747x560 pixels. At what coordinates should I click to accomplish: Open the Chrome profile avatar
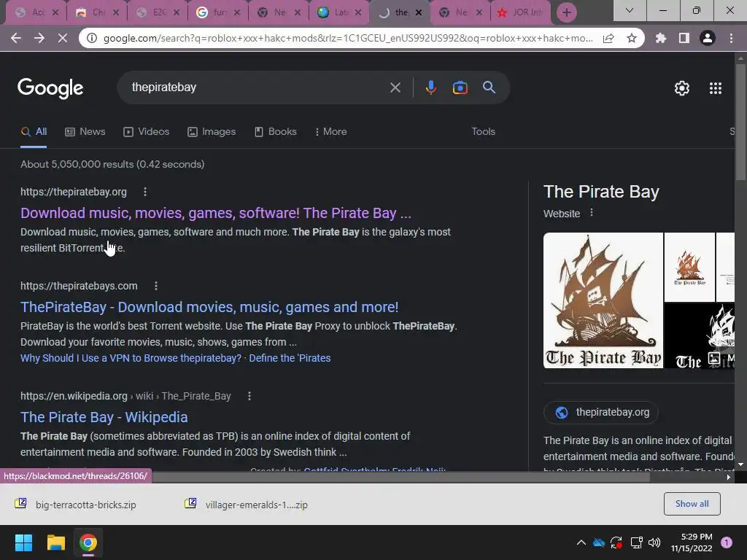(708, 38)
